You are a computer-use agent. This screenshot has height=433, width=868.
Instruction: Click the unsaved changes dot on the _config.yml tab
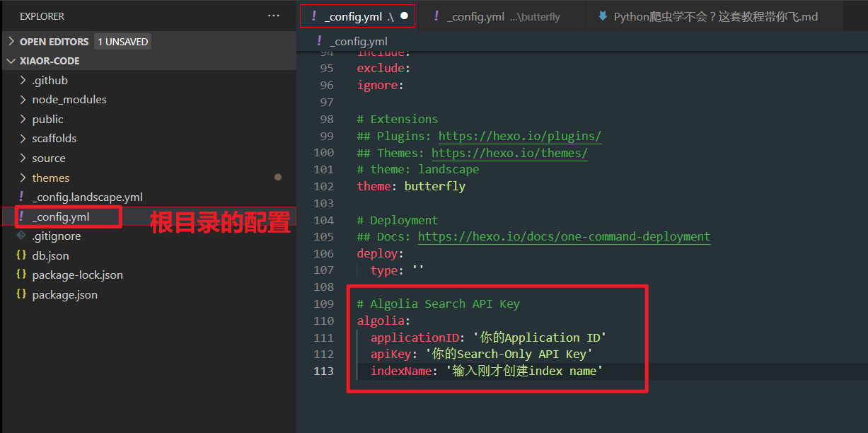point(405,14)
